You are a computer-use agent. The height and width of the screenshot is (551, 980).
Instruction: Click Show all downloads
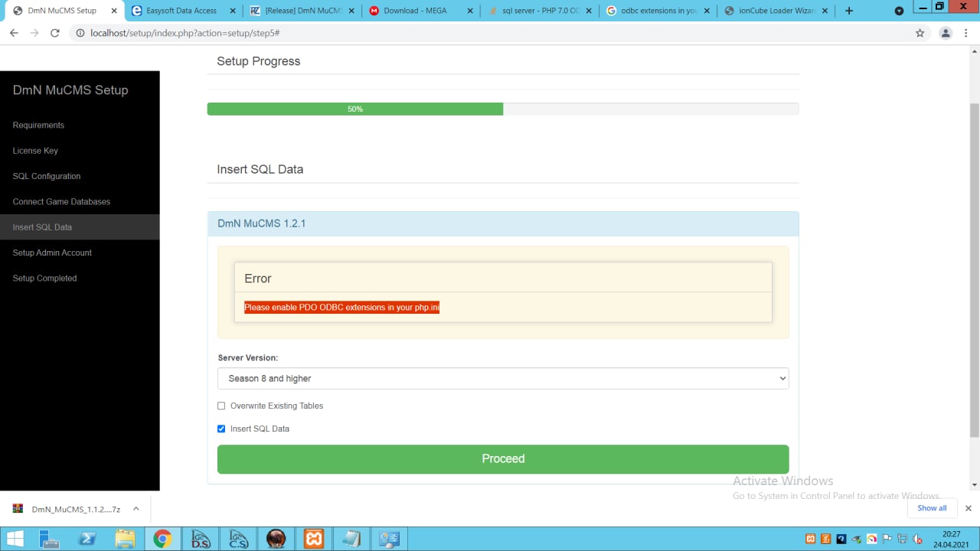[932, 508]
